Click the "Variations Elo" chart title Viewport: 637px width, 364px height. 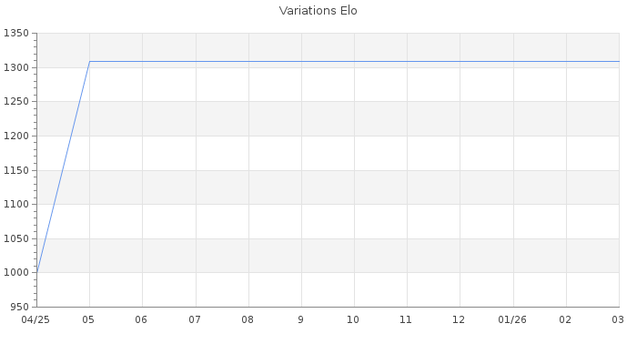point(318,11)
